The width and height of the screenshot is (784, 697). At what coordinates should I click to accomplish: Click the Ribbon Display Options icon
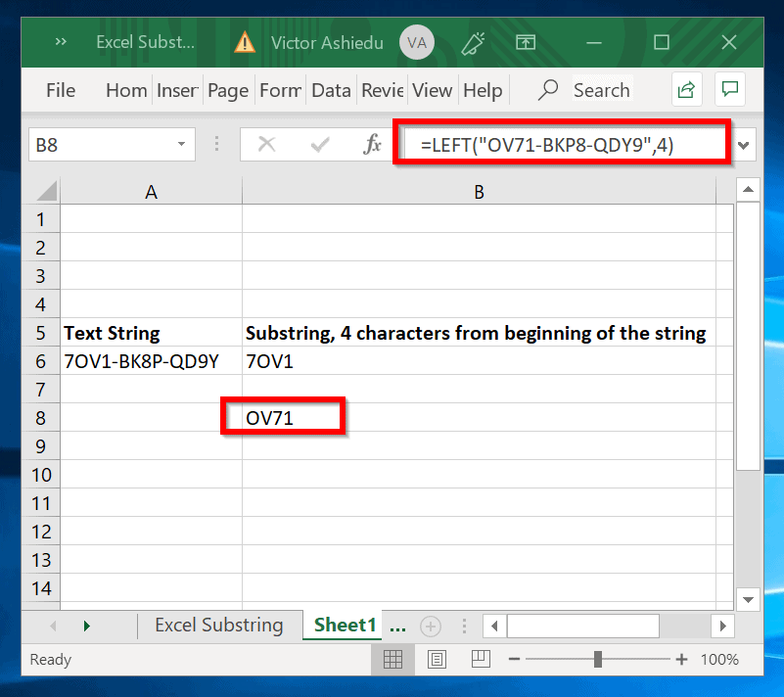pos(527,42)
